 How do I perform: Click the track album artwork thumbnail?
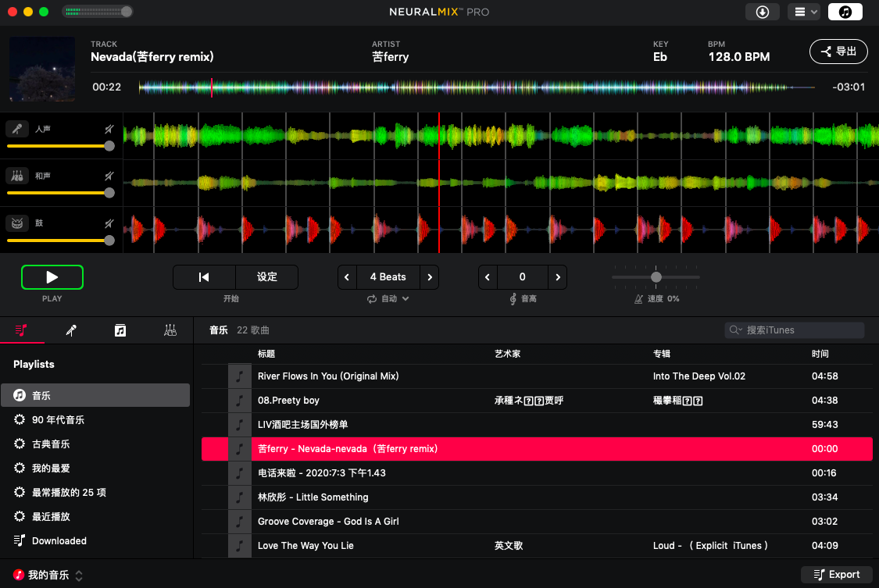pos(42,69)
